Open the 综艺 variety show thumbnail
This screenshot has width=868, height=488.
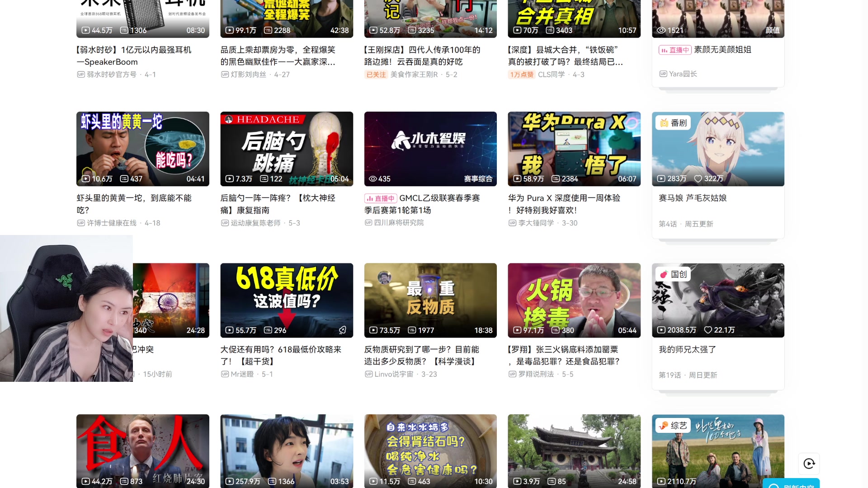click(x=718, y=451)
